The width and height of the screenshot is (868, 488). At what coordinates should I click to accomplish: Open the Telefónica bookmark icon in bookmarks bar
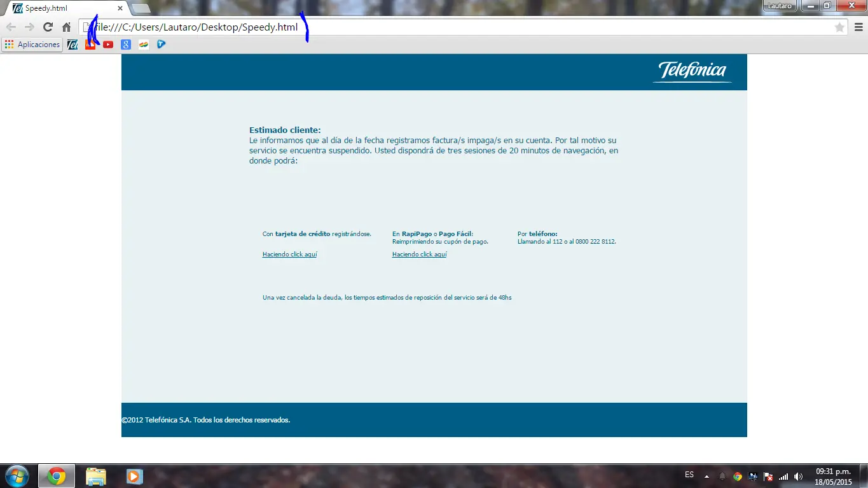tap(72, 45)
